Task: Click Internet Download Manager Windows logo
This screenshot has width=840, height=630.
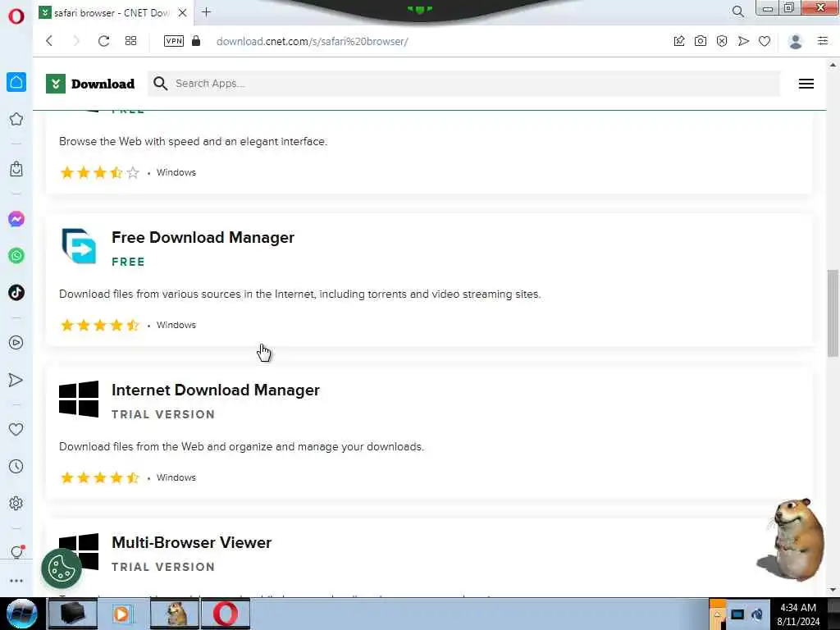Action: pyautogui.click(x=79, y=399)
